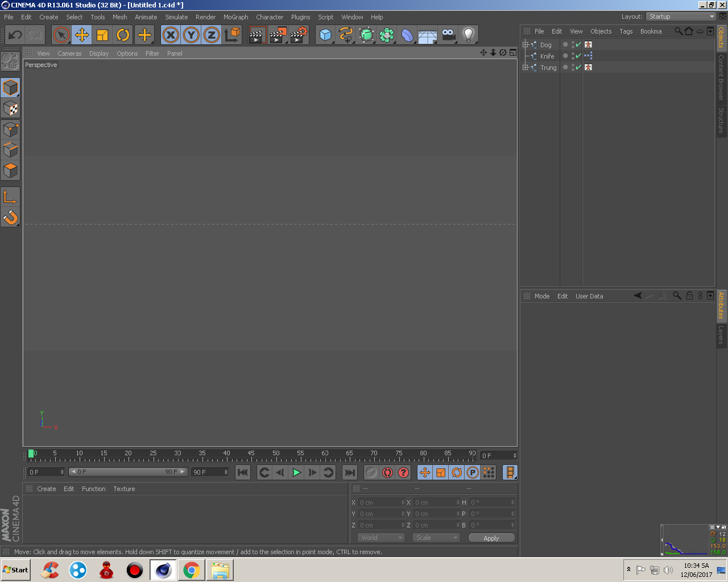
Task: Click the Undo arrow icon
Action: [x=15, y=35]
